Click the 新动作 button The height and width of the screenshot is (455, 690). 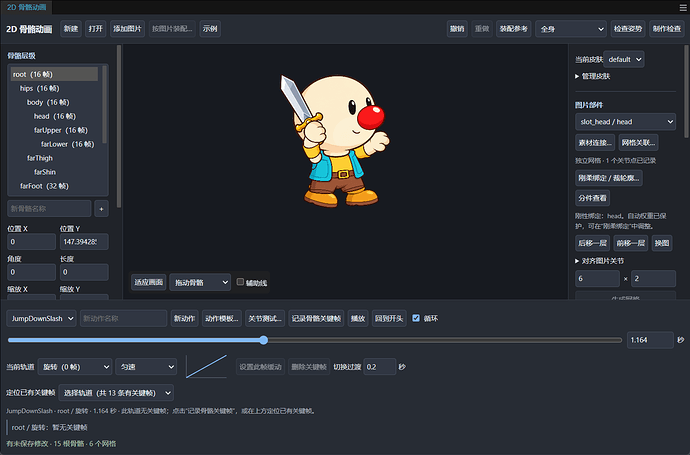pos(184,318)
